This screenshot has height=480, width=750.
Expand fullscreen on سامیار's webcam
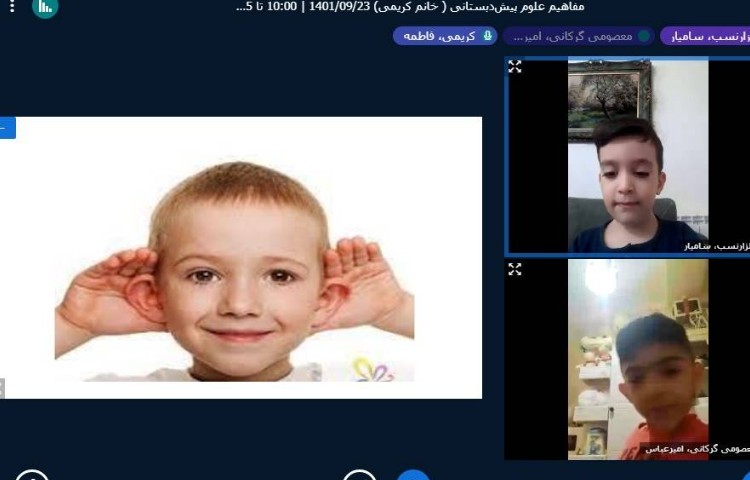pos(515,66)
